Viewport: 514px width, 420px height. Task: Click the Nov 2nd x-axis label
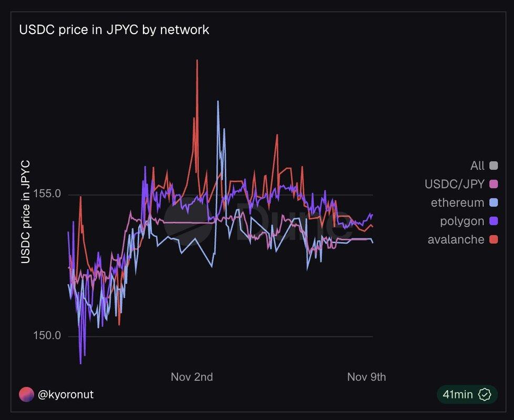[x=192, y=377]
